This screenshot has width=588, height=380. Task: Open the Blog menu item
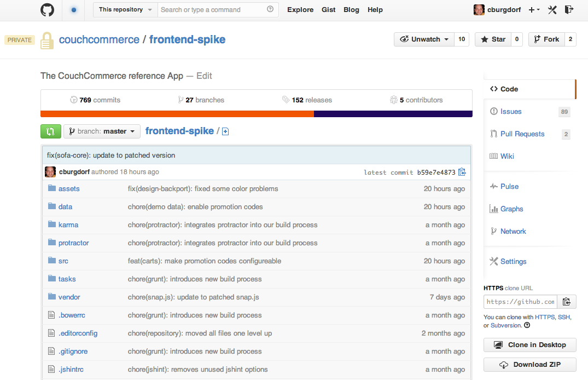[x=351, y=10]
